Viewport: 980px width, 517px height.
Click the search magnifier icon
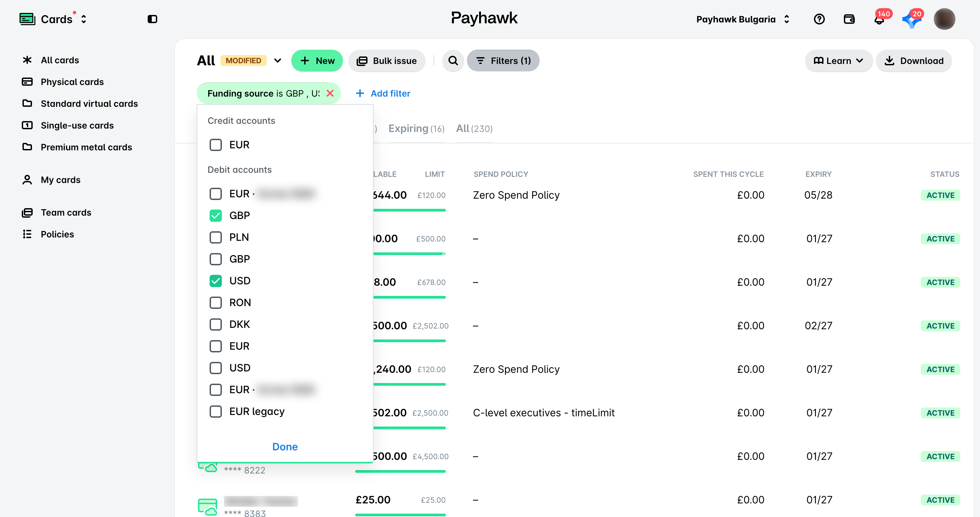point(453,61)
